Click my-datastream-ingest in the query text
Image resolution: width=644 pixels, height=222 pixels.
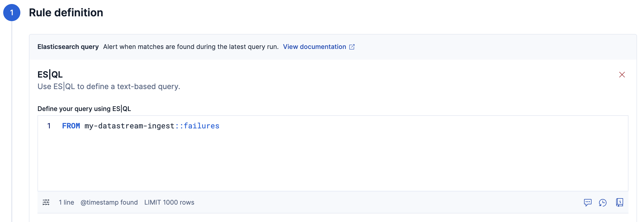click(129, 126)
